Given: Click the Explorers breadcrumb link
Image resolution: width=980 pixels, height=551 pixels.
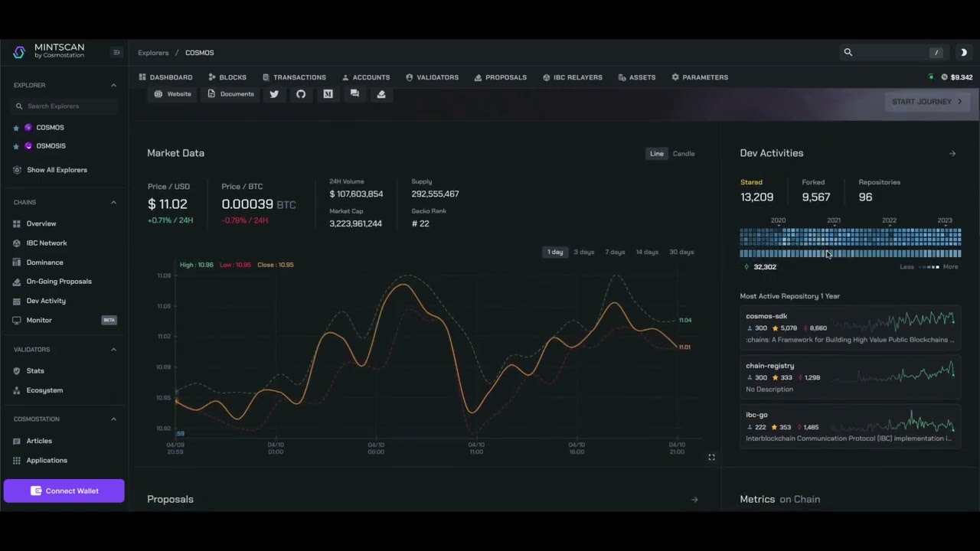Looking at the screenshot, I should [153, 53].
